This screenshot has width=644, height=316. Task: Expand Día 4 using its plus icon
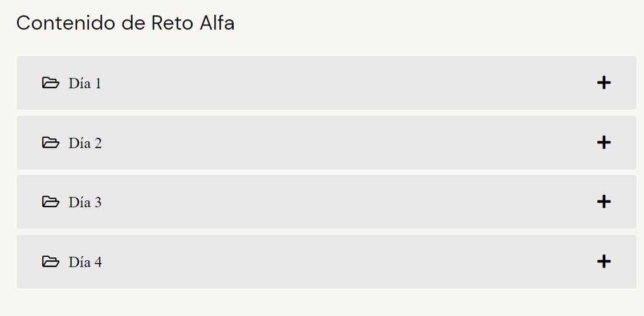(604, 262)
